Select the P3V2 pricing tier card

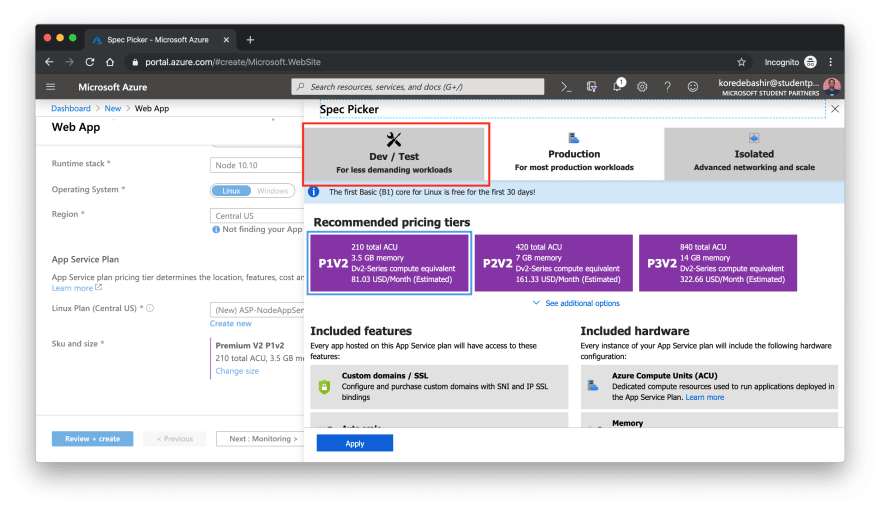(718, 263)
